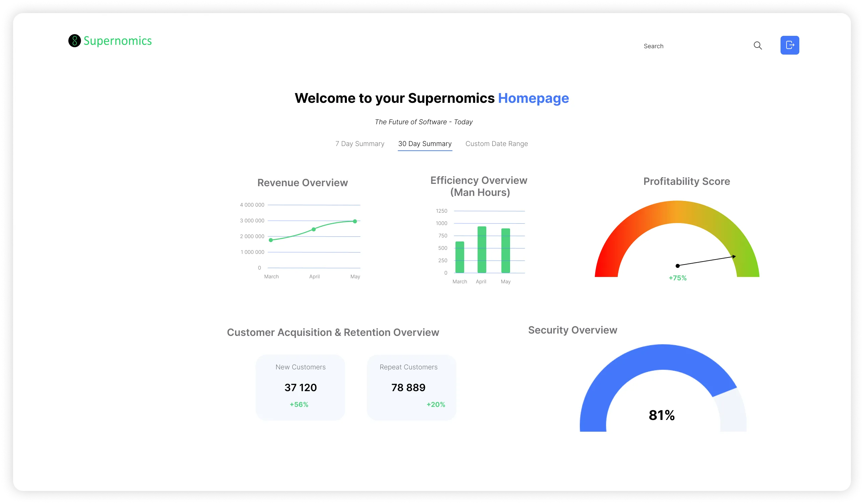Click the May revenue data point

(355, 221)
